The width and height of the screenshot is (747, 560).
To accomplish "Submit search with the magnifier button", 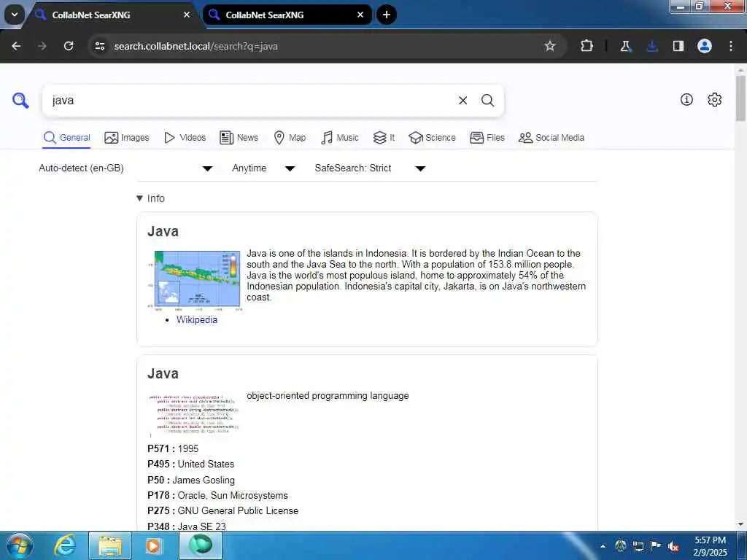I will 487,101.
